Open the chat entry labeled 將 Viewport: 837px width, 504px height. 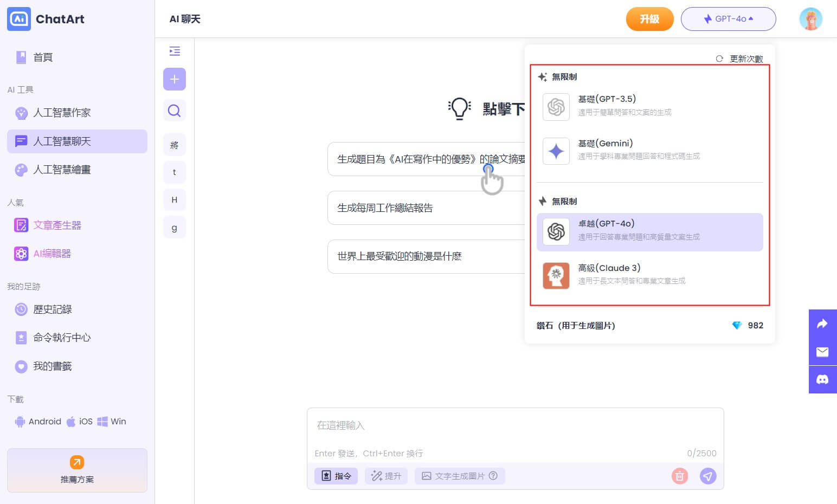175,145
